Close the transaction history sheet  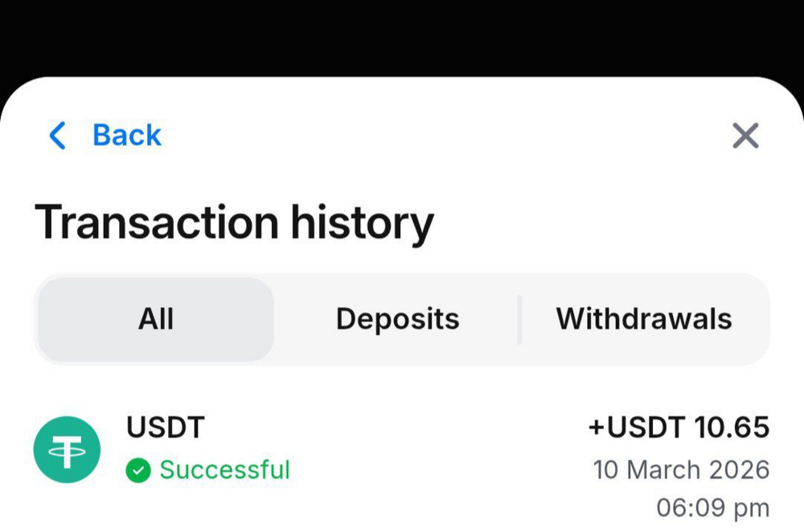point(745,136)
